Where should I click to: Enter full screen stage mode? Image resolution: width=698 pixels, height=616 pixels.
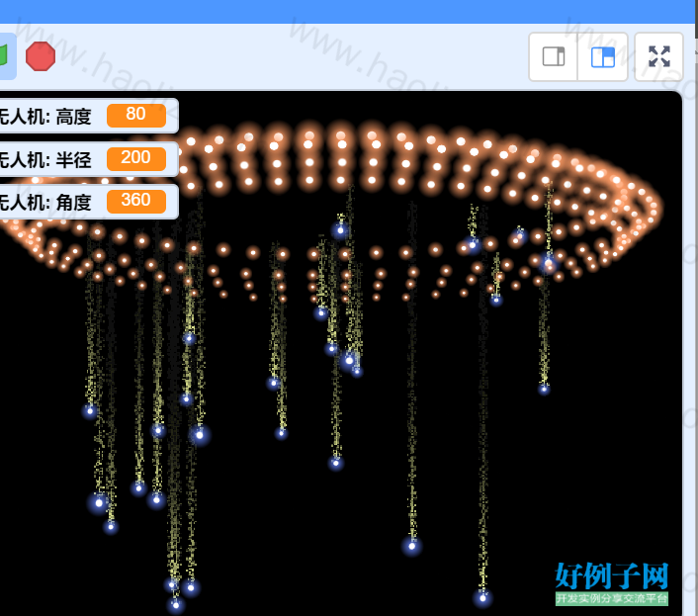pyautogui.click(x=658, y=56)
